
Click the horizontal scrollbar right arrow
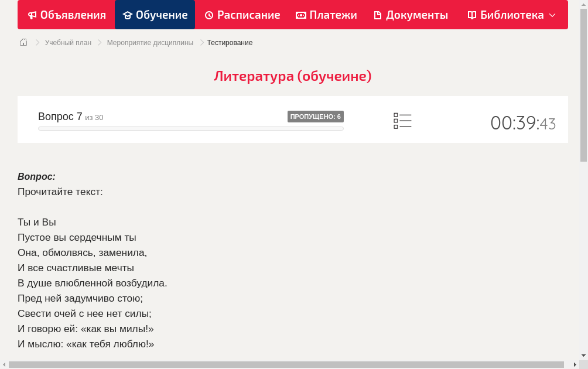coord(575,365)
